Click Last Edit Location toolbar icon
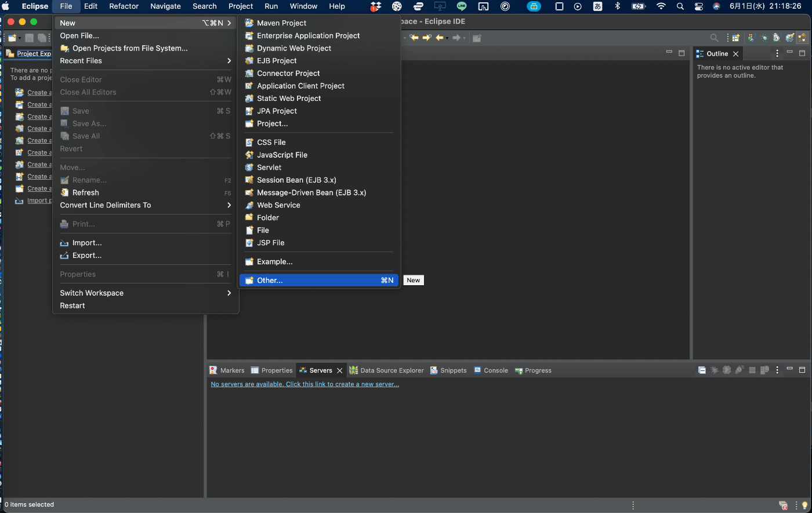The height and width of the screenshot is (513, 812). pyautogui.click(x=414, y=38)
